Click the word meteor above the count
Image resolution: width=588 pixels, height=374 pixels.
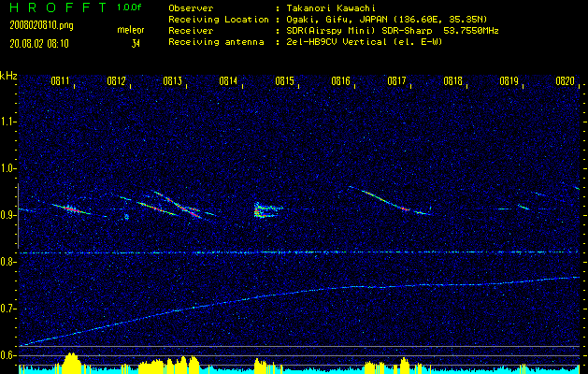click(131, 30)
